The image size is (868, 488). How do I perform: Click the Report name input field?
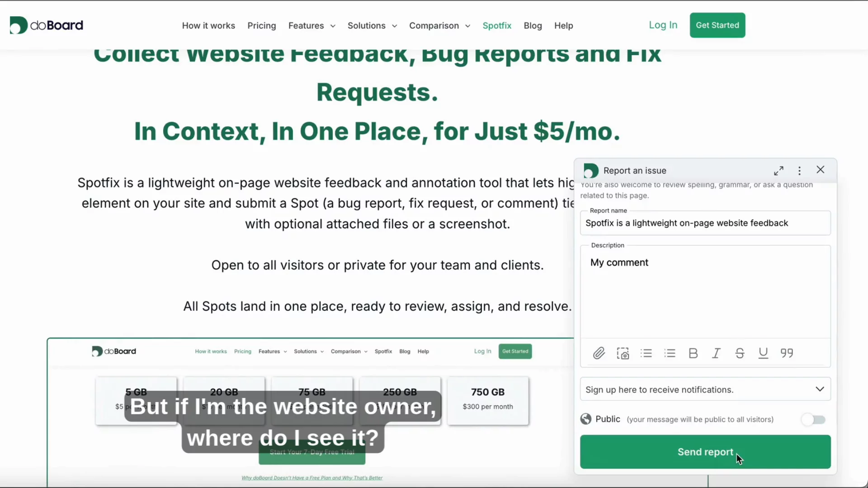click(x=705, y=223)
